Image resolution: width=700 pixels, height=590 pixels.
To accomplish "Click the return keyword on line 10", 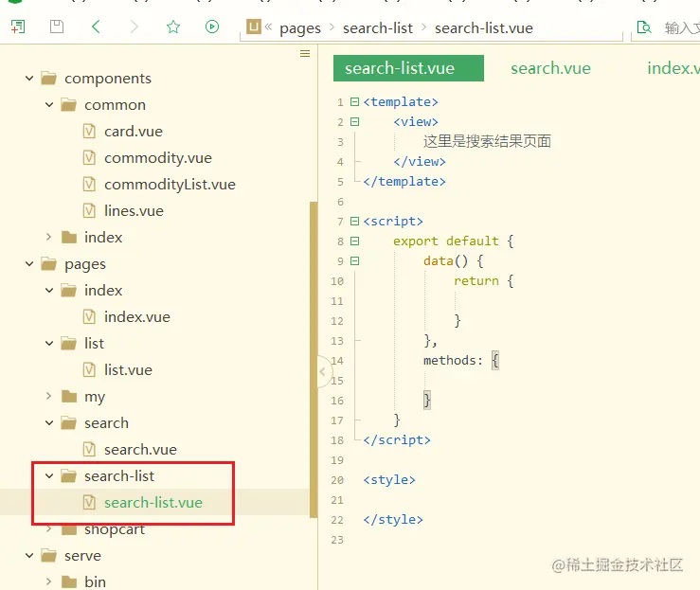I will 476,281.
